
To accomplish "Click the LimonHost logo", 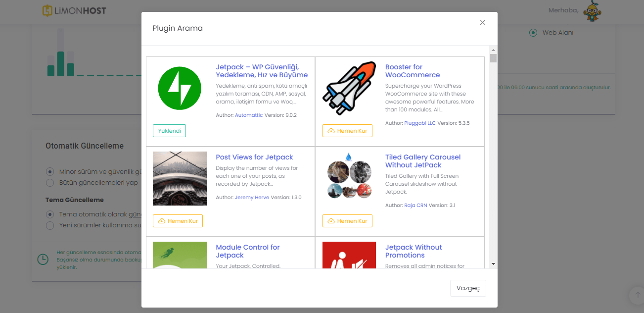I will [x=74, y=10].
